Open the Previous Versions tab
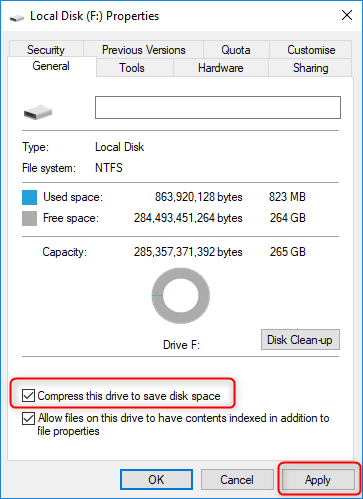The image size is (363, 499). click(x=144, y=50)
